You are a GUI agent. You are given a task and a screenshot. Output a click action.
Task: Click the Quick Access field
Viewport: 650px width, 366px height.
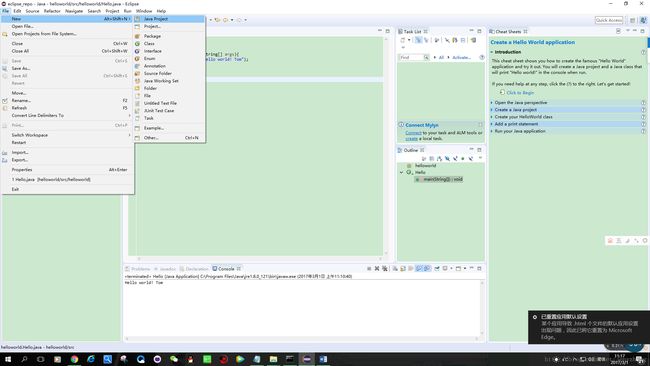(609, 20)
